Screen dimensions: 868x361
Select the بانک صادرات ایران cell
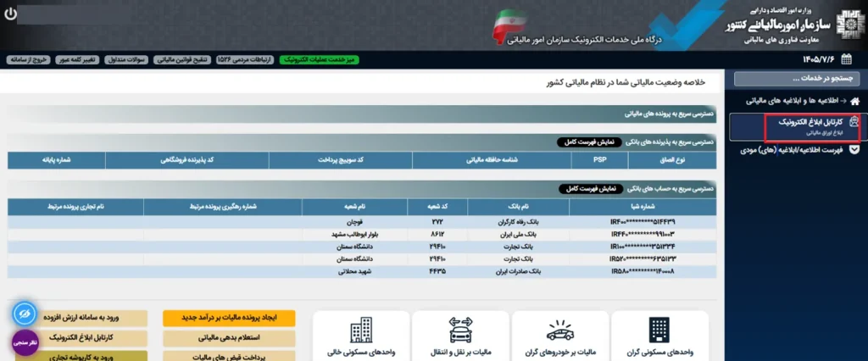click(x=518, y=272)
